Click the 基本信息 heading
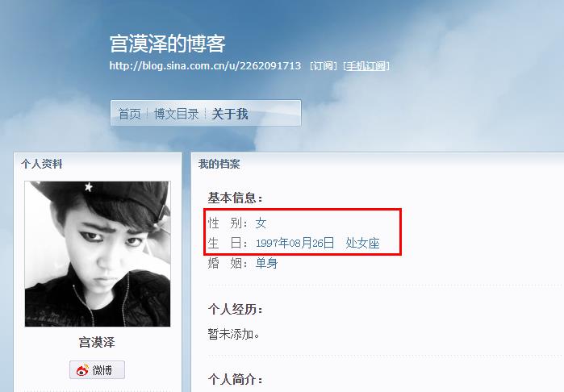564x392 pixels. tap(235, 198)
